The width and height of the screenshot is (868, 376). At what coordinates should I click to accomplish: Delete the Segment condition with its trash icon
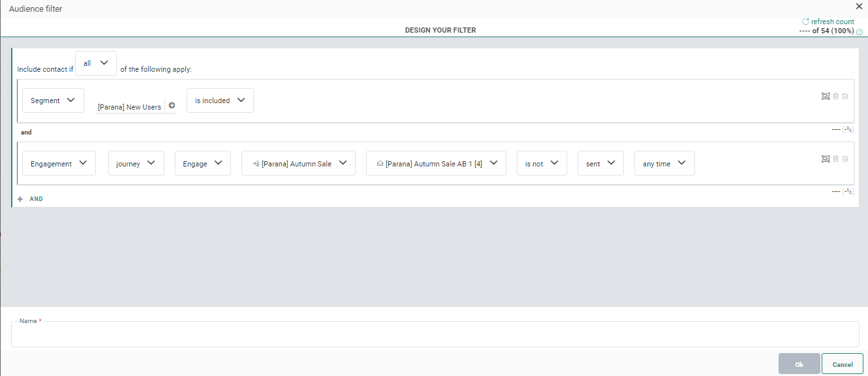[x=835, y=96]
